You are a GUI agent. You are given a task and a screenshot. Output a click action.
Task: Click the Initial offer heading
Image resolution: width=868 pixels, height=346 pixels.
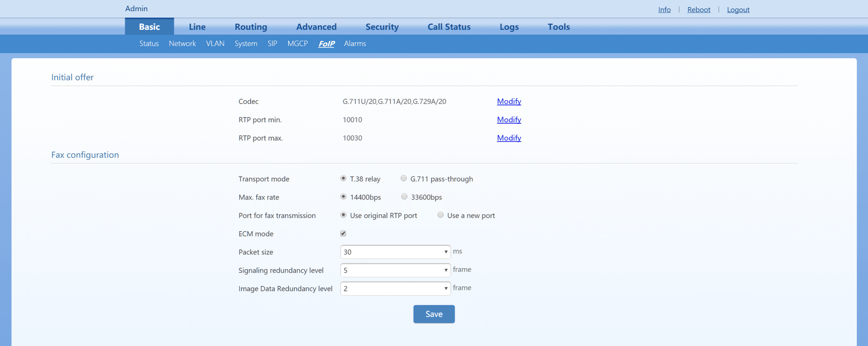click(72, 77)
